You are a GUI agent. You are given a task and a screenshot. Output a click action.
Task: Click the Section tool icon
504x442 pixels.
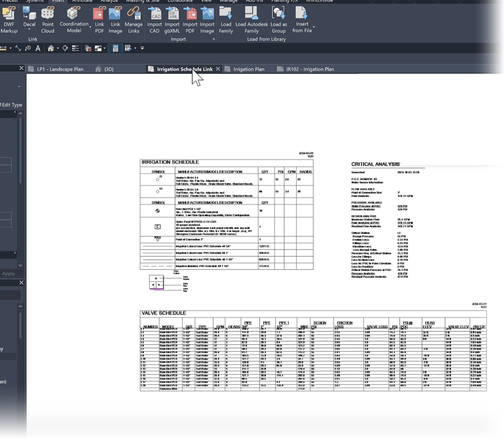point(65,48)
